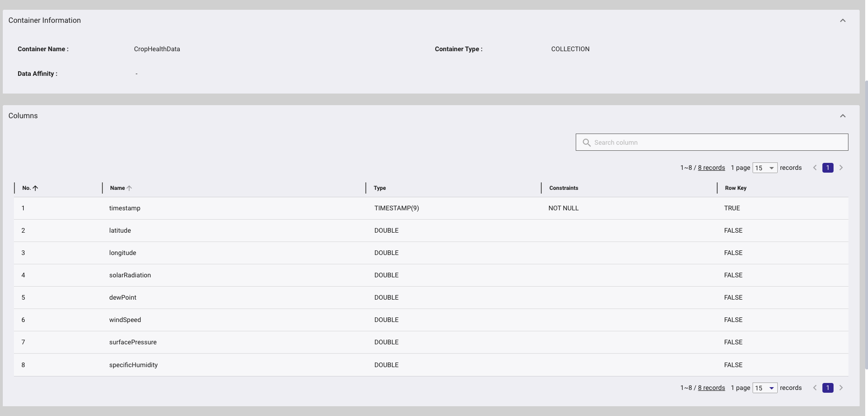
Task: Click the Type column header
Action: click(x=380, y=188)
